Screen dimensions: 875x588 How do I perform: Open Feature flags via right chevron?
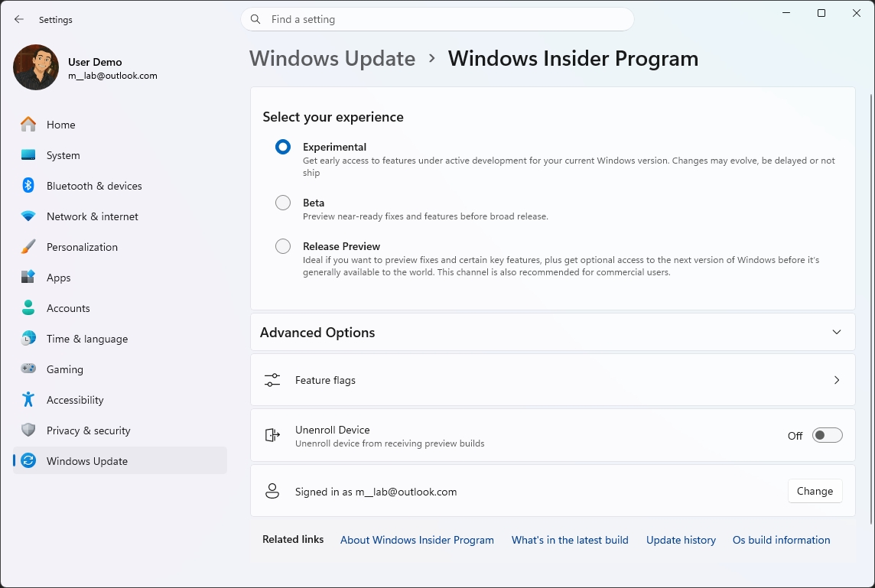[x=837, y=380]
